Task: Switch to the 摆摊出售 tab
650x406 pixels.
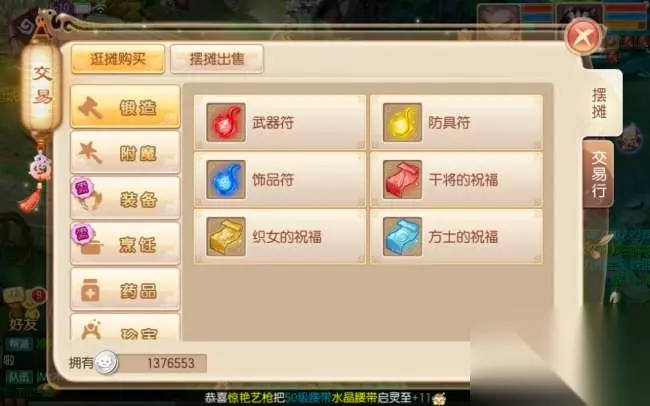Action: coord(217,59)
